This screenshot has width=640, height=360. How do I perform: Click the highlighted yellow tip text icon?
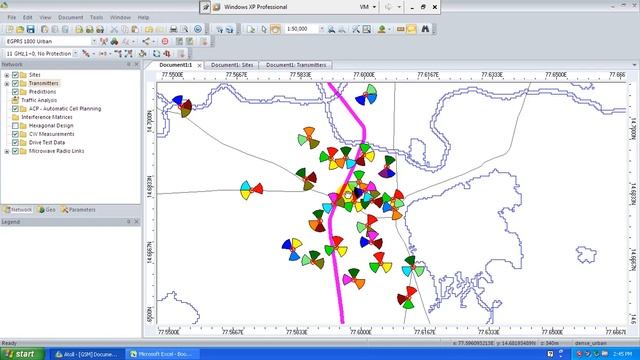411,29
